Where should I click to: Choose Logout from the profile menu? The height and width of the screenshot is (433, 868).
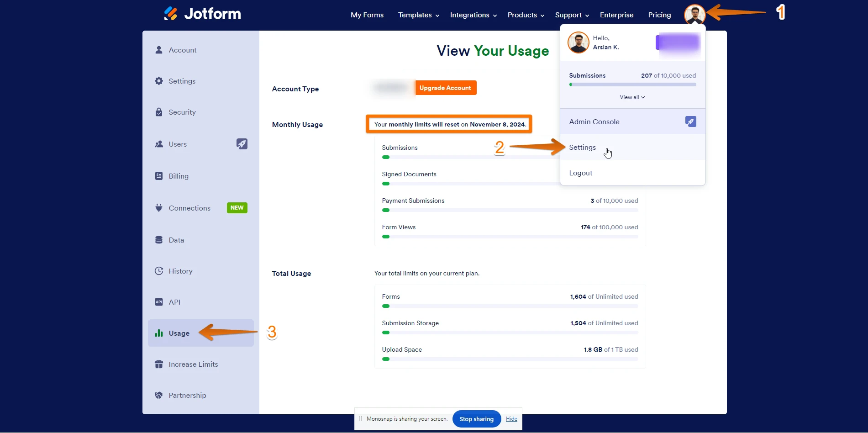click(x=580, y=173)
